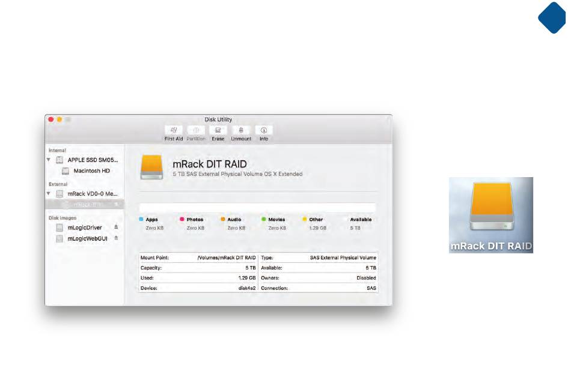Click the yellow Other legend dot

click(305, 219)
